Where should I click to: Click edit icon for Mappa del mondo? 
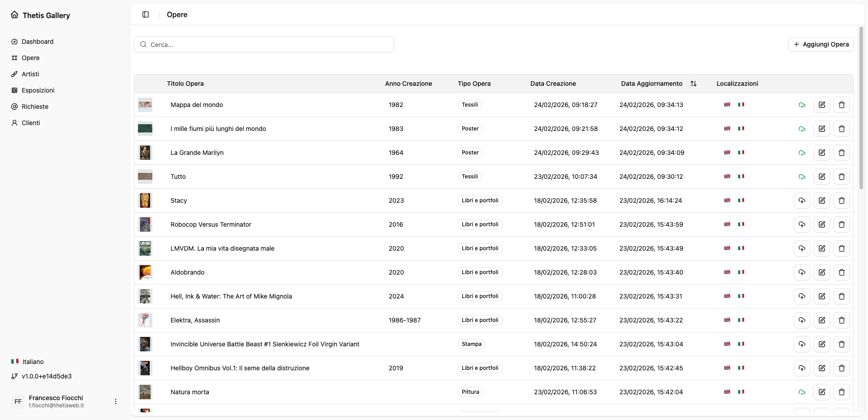point(821,105)
